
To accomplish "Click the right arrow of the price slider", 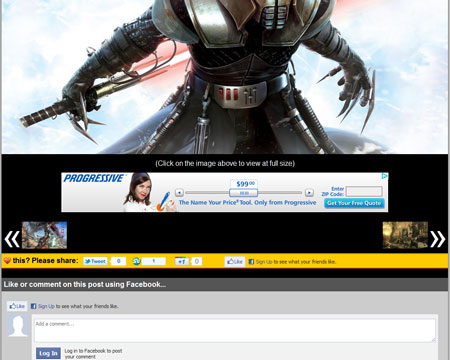I will [309, 193].
